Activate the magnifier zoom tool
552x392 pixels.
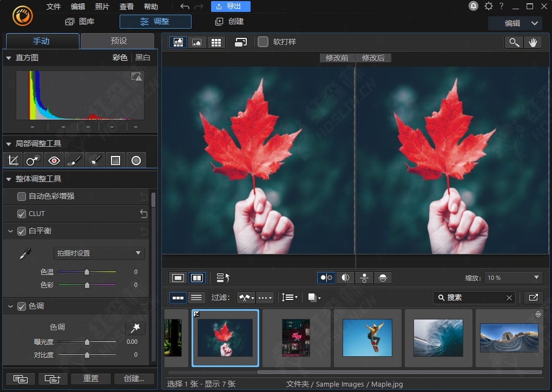pyautogui.click(x=514, y=42)
